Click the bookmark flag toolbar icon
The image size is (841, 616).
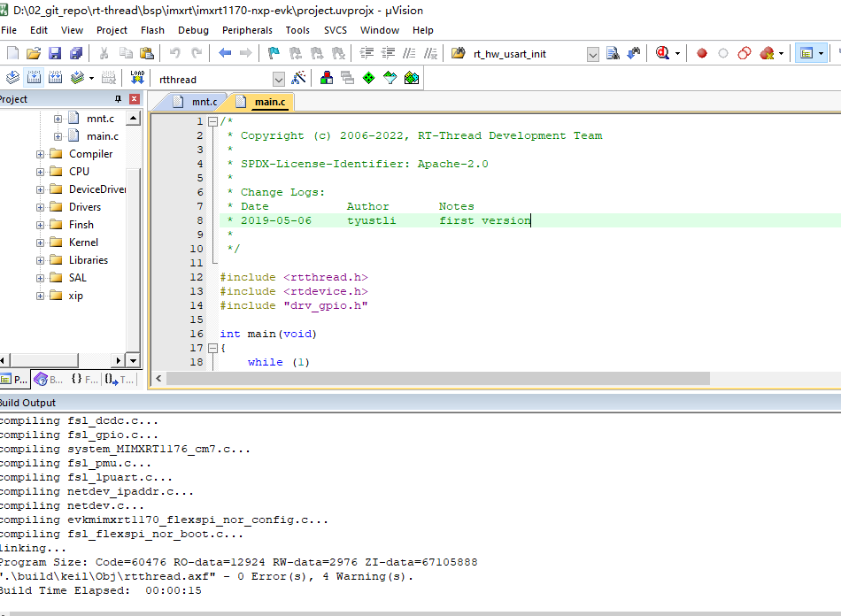274,54
